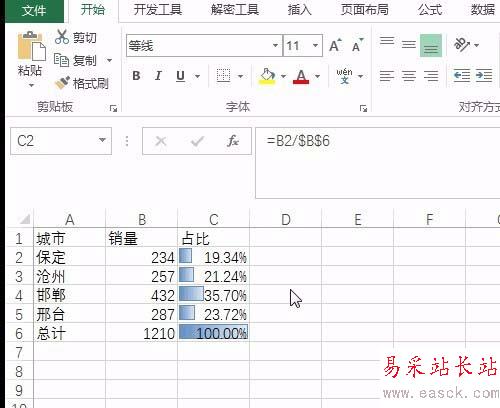Select cell showing 100.00%
This screenshot has width=500, height=408.
coord(214,333)
